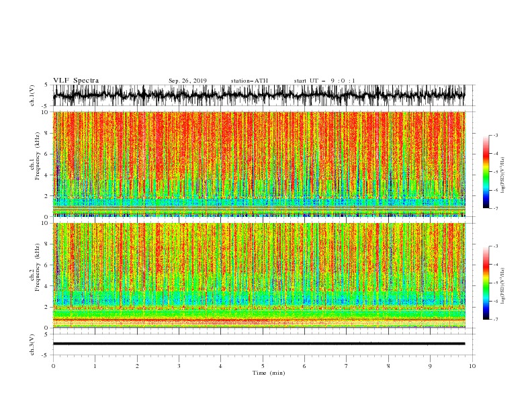Click the ch.1 PSD color scale bar
This screenshot has height=411, width=532.
[x=486, y=172]
